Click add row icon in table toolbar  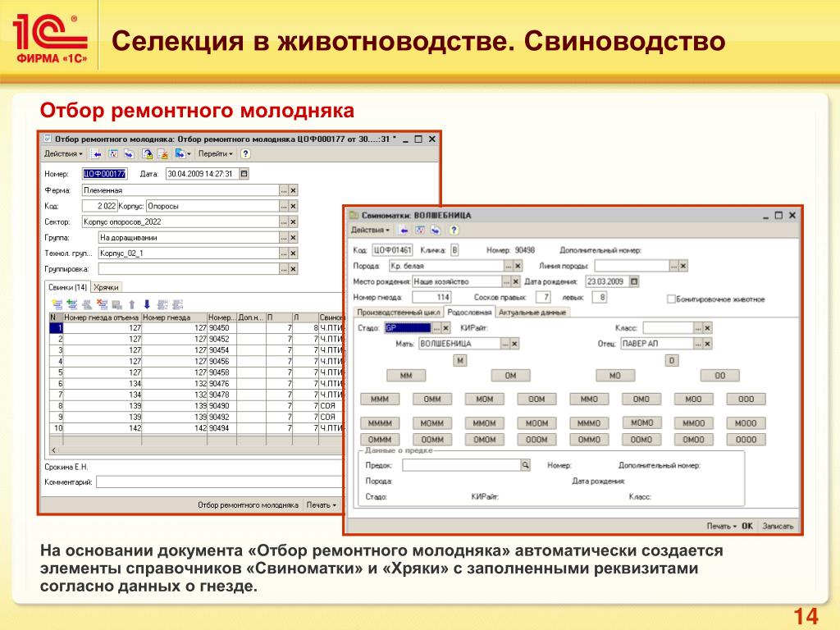(57, 305)
